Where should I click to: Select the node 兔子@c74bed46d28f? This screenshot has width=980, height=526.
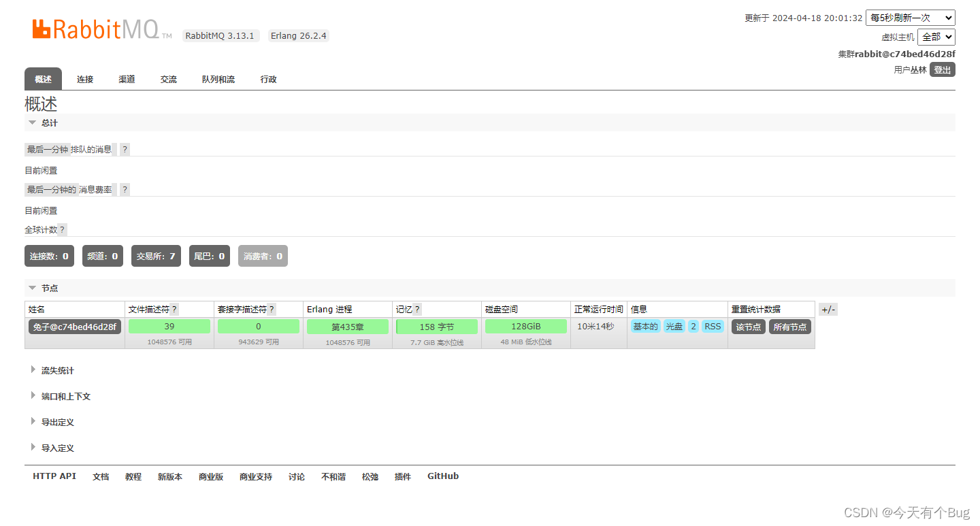[74, 326]
